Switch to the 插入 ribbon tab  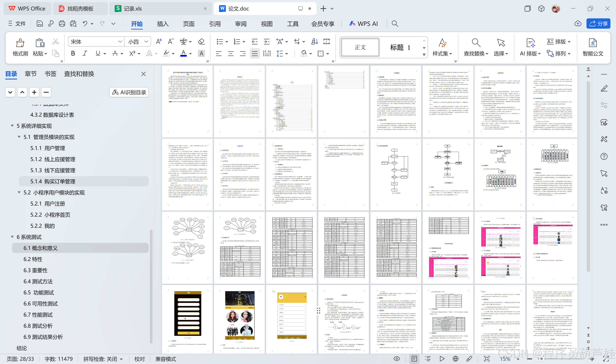tap(163, 24)
